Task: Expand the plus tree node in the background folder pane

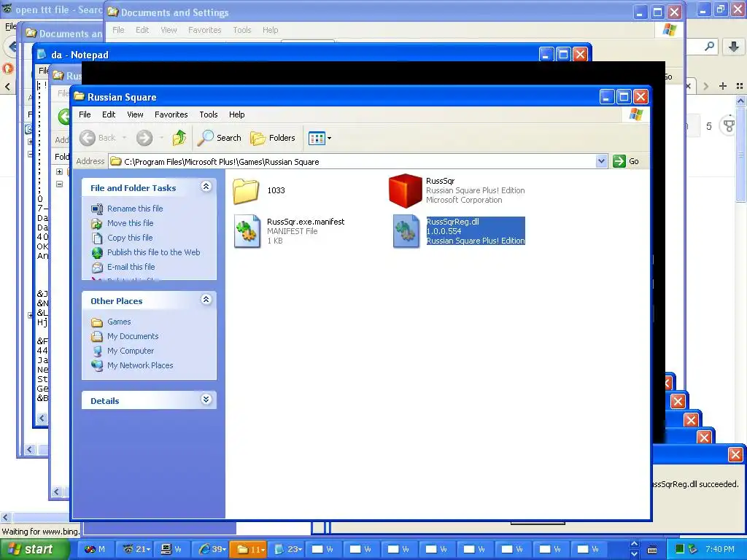Action: pos(60,172)
